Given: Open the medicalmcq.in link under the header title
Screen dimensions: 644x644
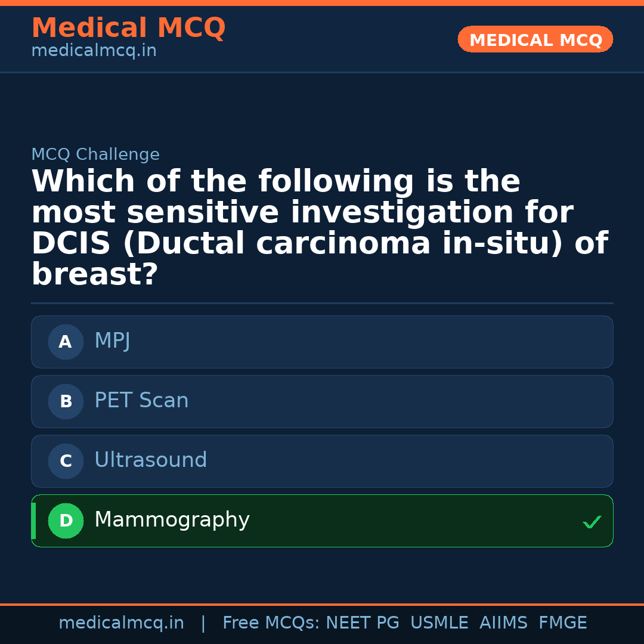Looking at the screenshot, I should (x=94, y=51).
